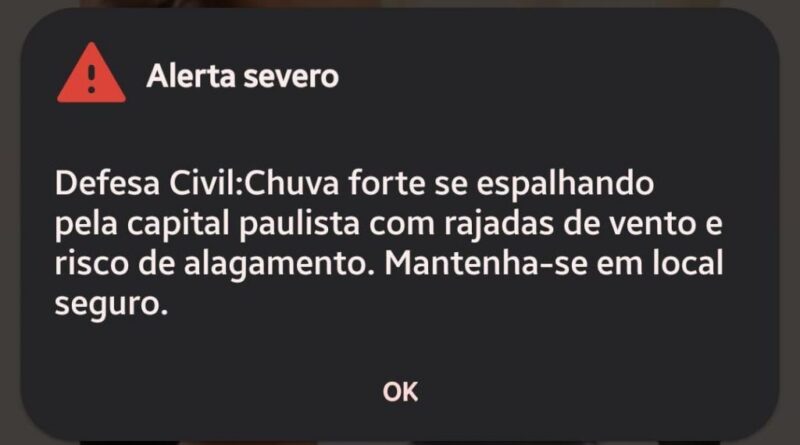Click the word "forte" in the first line
The width and height of the screenshot is (800, 445).
point(386,183)
